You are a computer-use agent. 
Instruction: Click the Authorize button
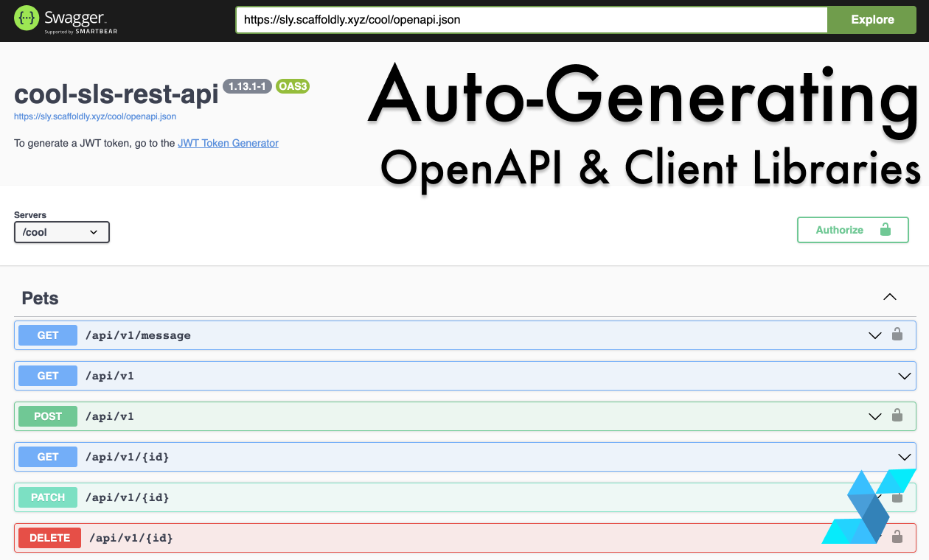[853, 230]
